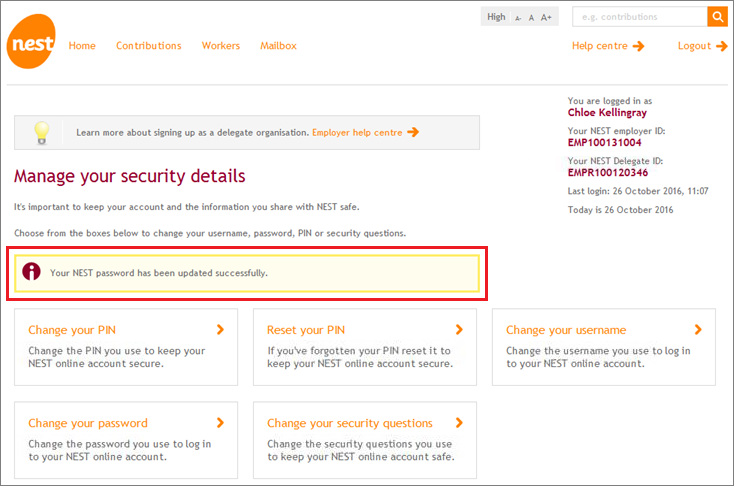Open Change your username chevron

698,330
